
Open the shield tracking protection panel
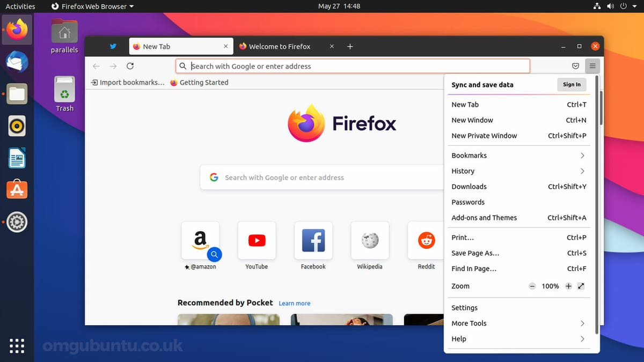pyautogui.click(x=575, y=66)
